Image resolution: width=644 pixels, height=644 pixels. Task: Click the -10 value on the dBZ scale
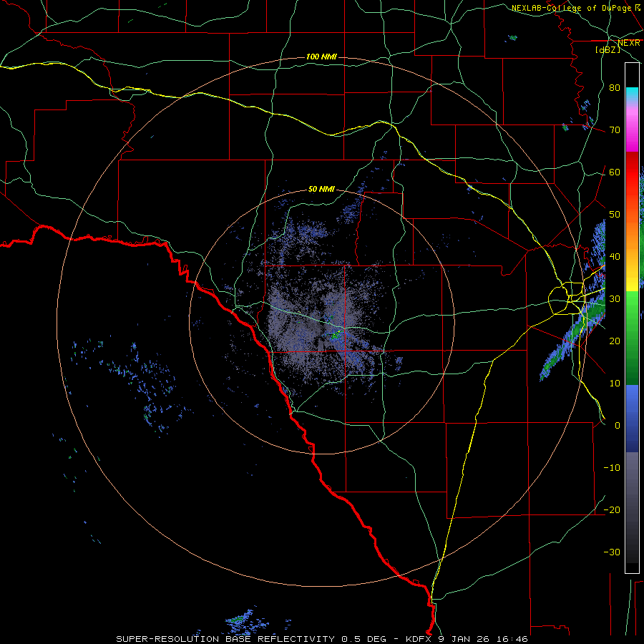coord(612,468)
